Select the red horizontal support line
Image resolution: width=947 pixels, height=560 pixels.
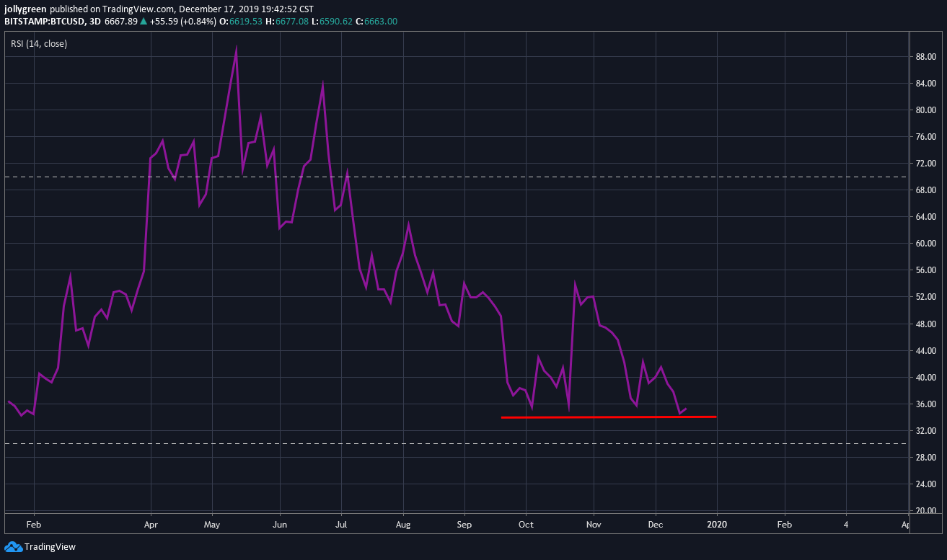(x=609, y=417)
